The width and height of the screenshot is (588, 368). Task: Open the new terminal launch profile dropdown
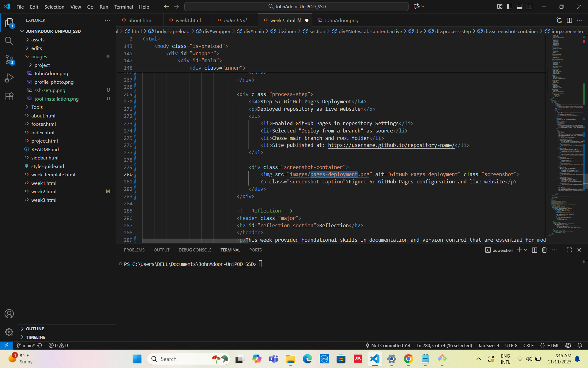click(526, 250)
